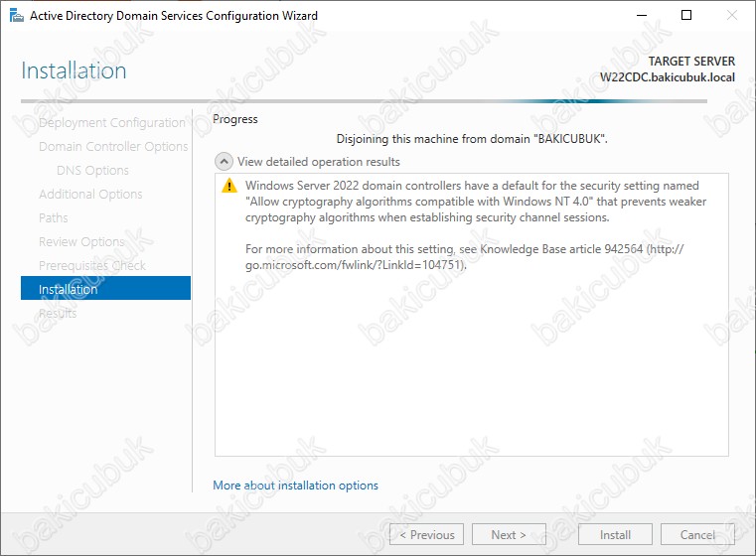The width and height of the screenshot is (756, 556).
Task: Click the Install button
Action: click(x=615, y=534)
